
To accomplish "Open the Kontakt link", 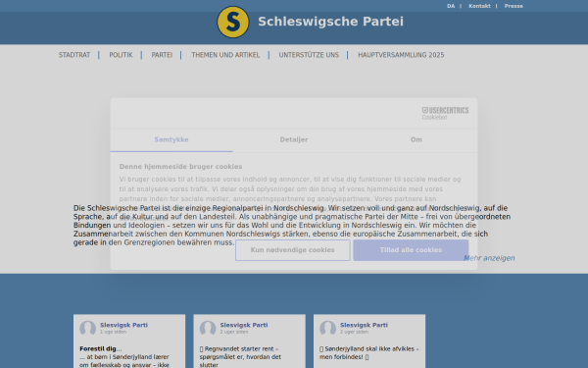I will pyautogui.click(x=479, y=6).
